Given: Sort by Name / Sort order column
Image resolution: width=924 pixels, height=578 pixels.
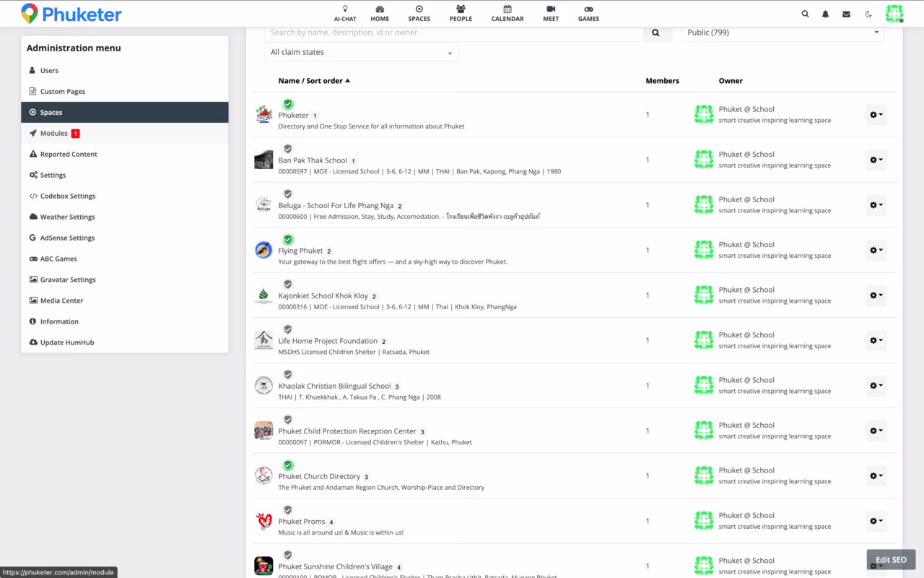Looking at the screenshot, I should pos(314,81).
